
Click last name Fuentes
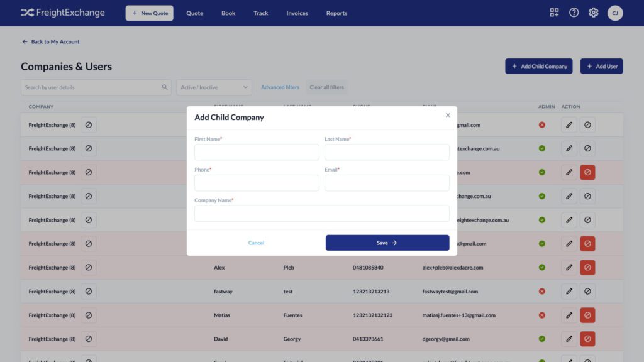tap(292, 315)
